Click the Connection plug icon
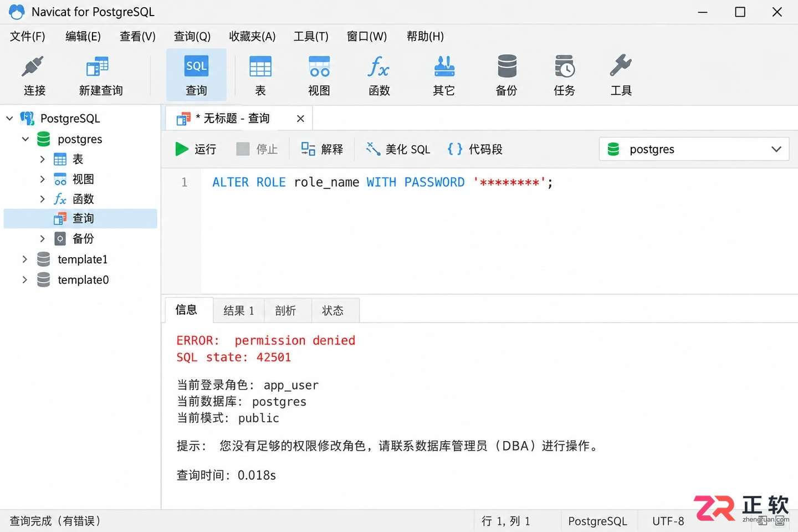This screenshot has width=798, height=532. pos(33,66)
